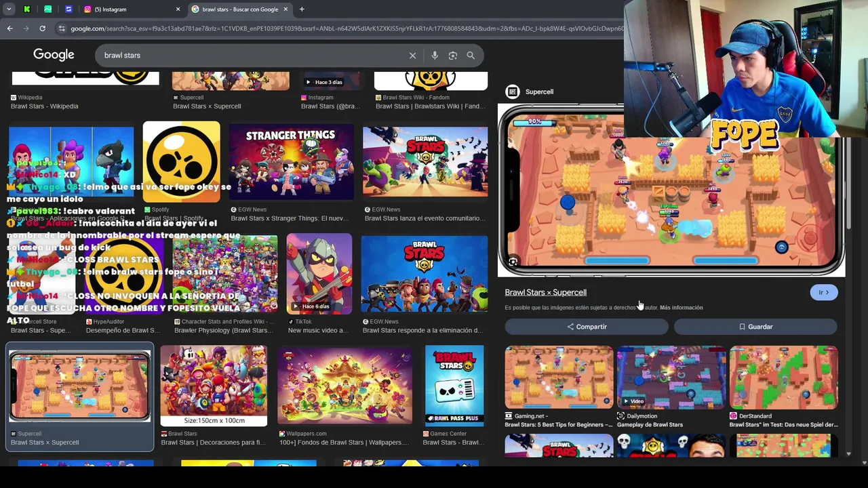Open 'Más información' about image copyright

(x=681, y=308)
